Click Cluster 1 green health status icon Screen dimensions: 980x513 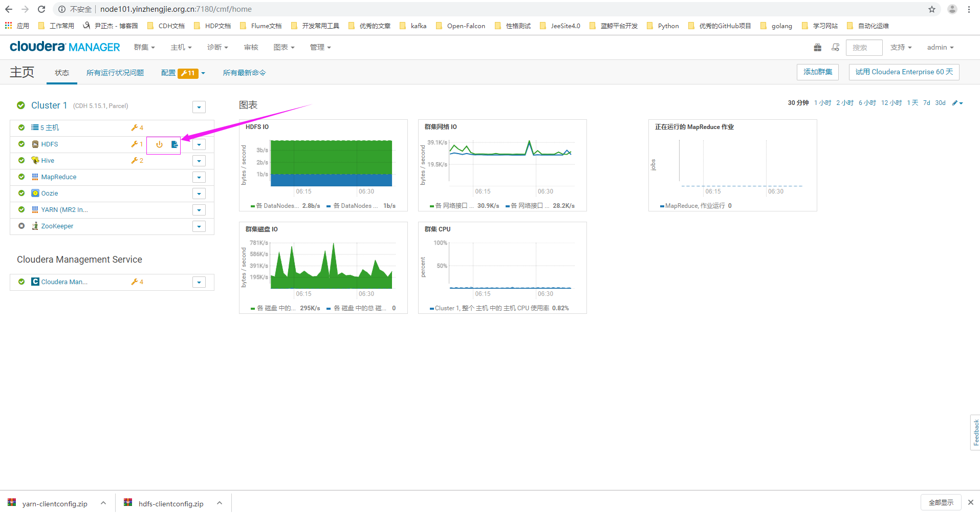21,105
